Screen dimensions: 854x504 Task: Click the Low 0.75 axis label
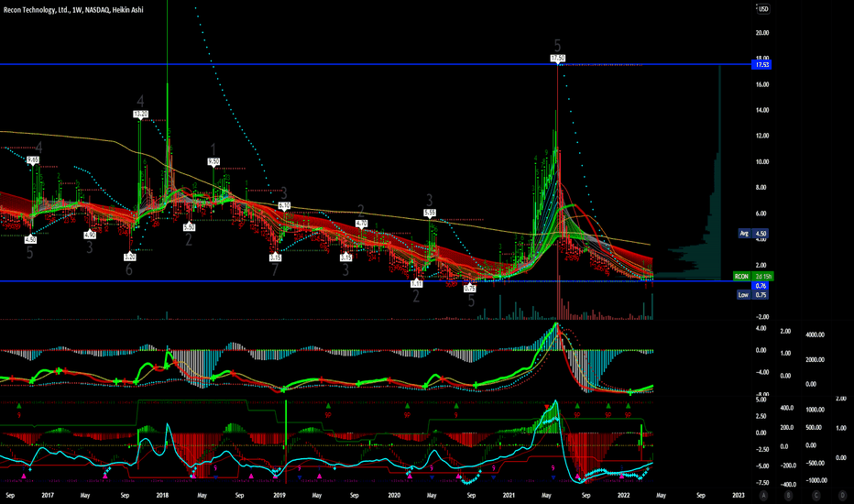tap(752, 295)
